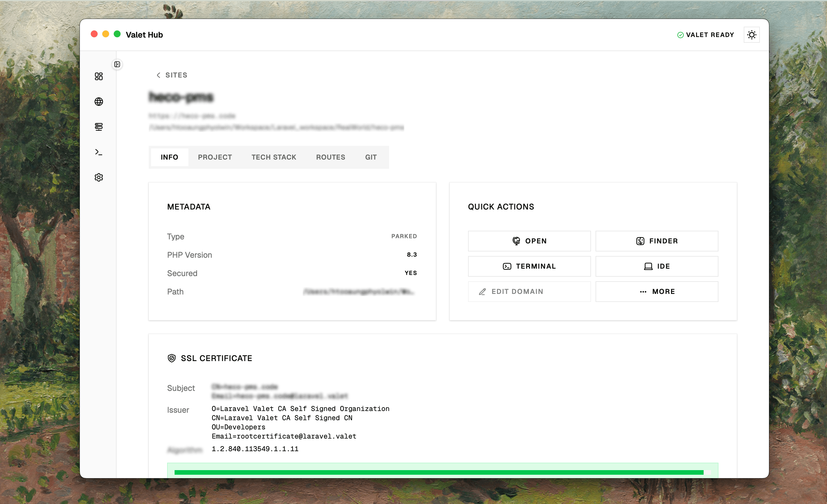Click the SSL Certificate shield icon
The width and height of the screenshot is (827, 504).
point(171,358)
